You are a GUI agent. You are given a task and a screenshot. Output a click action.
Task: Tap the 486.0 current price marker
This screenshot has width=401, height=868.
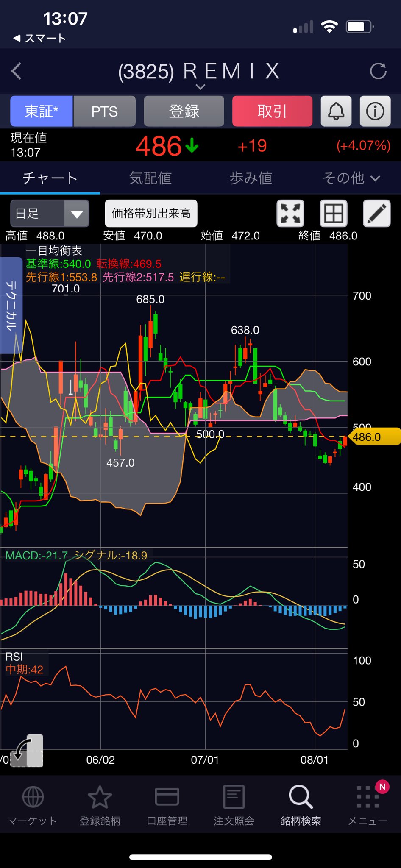[374, 437]
